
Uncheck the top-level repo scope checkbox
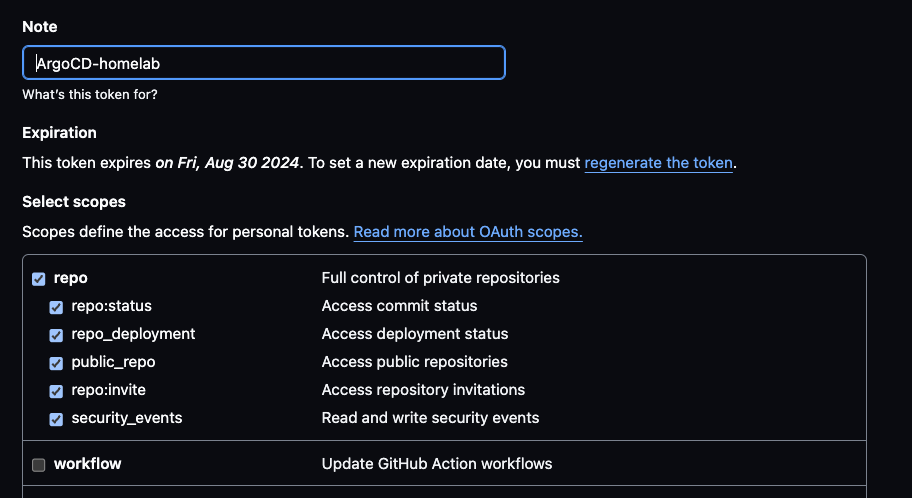click(39, 279)
